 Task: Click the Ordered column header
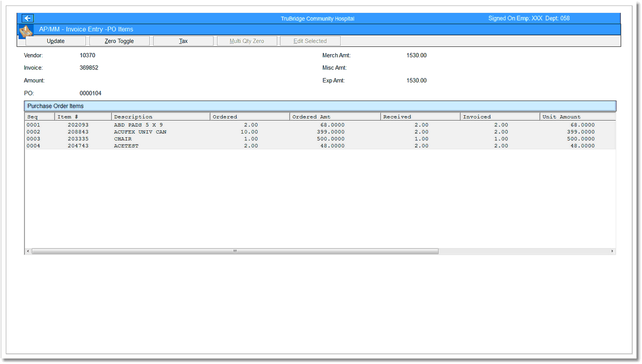[x=250, y=117]
